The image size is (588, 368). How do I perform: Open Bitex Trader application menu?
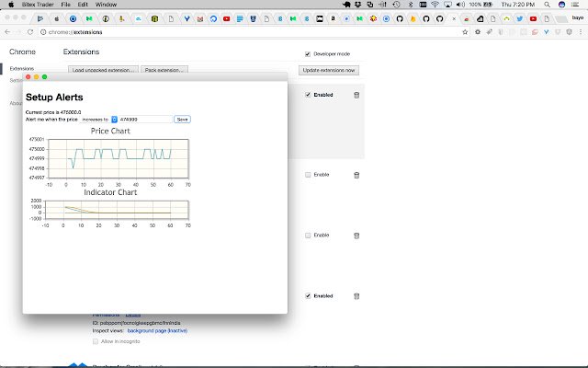[x=38, y=5]
